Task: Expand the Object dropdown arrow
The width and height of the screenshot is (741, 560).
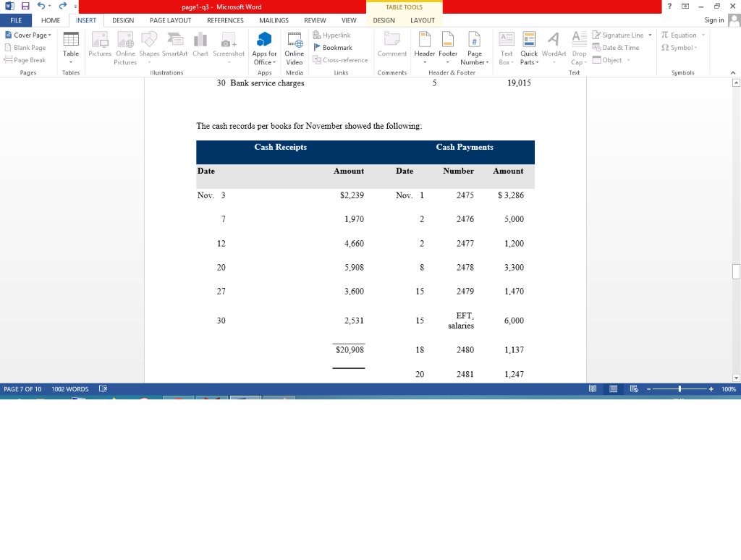Action: (x=629, y=60)
